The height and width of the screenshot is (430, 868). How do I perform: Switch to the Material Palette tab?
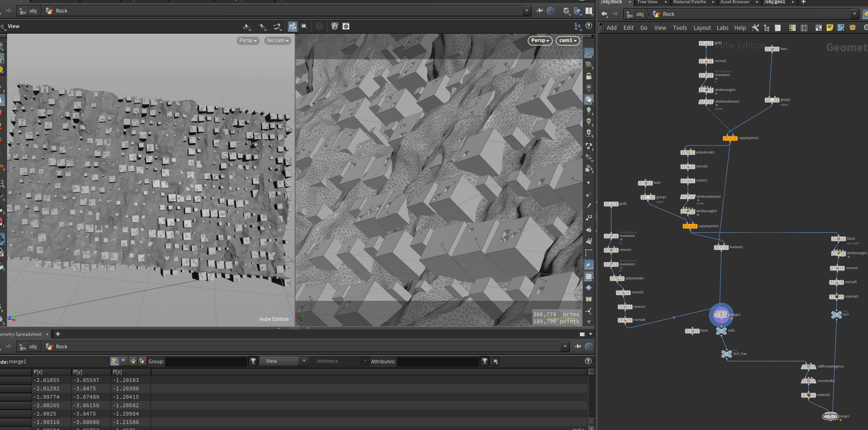(689, 2)
